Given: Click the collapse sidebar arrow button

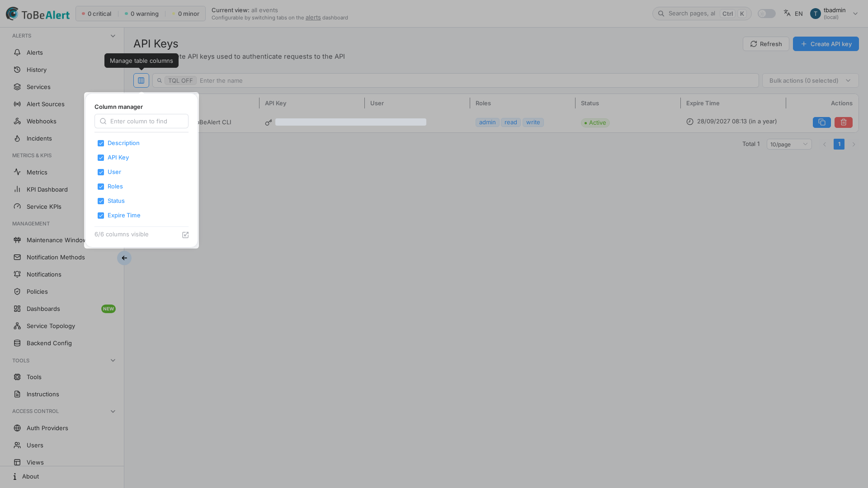Looking at the screenshot, I should (x=124, y=258).
